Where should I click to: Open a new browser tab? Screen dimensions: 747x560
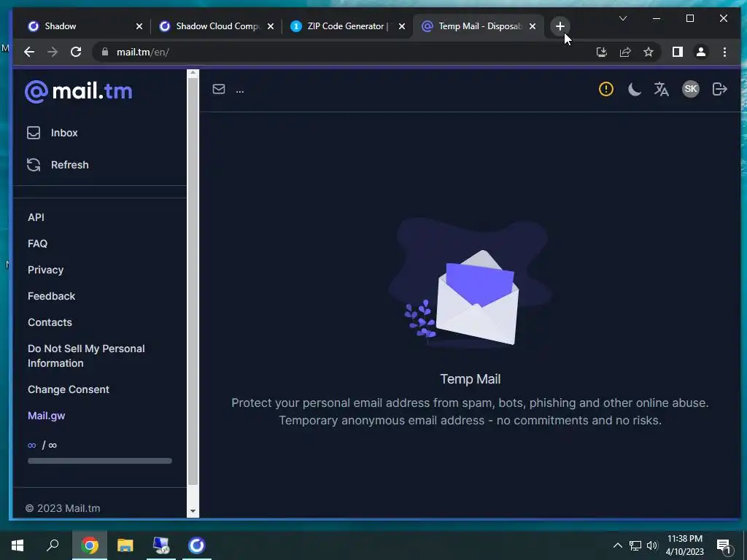(560, 26)
